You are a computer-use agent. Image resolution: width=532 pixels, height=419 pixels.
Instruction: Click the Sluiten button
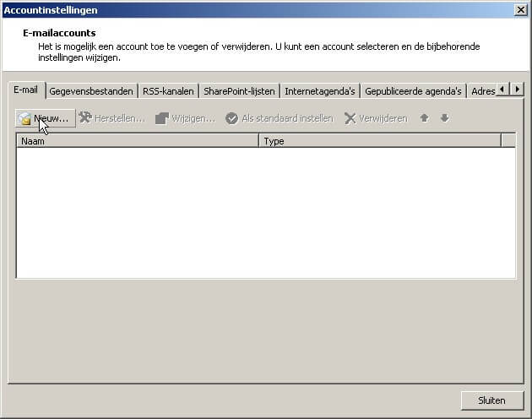(x=492, y=400)
